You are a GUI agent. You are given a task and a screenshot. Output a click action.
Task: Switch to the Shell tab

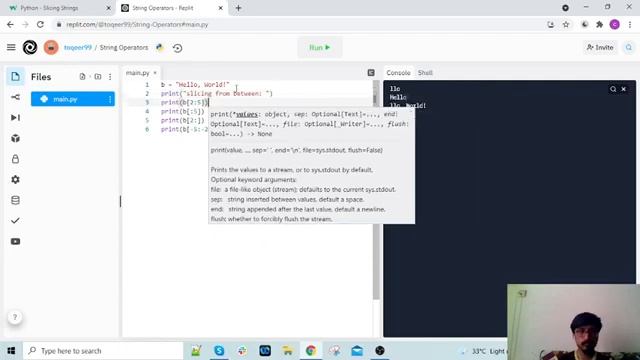point(425,73)
